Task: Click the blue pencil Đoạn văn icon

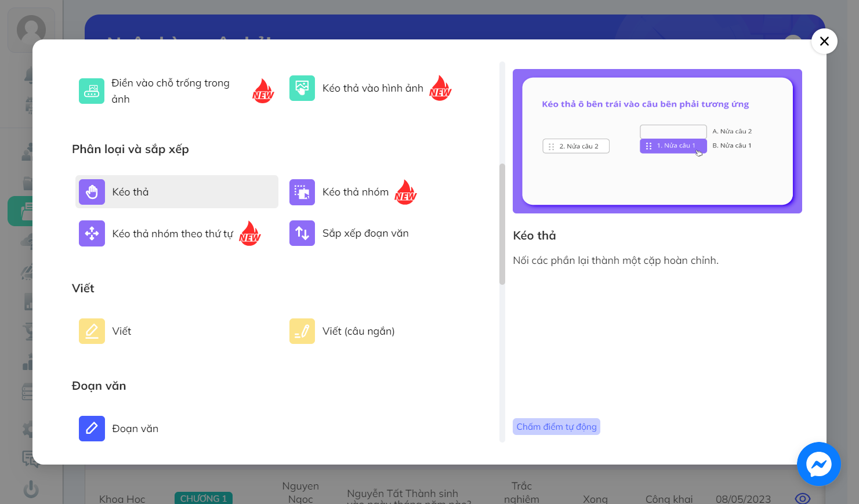Action: coord(92,429)
